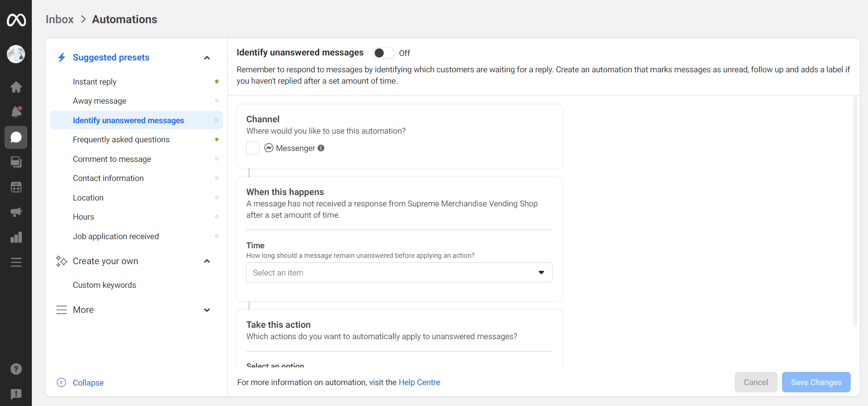Click the Meta logo icon
Screen dimensions: 868x406
[x=16, y=20]
